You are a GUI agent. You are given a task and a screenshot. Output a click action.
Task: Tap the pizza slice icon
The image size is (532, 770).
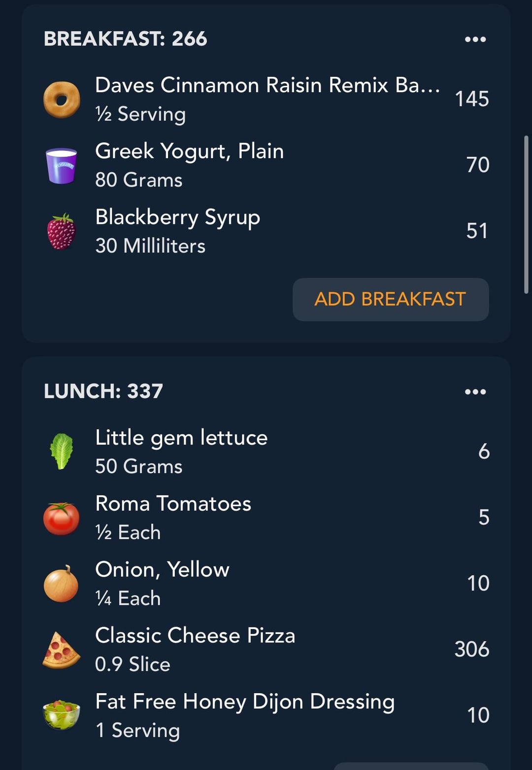(62, 650)
